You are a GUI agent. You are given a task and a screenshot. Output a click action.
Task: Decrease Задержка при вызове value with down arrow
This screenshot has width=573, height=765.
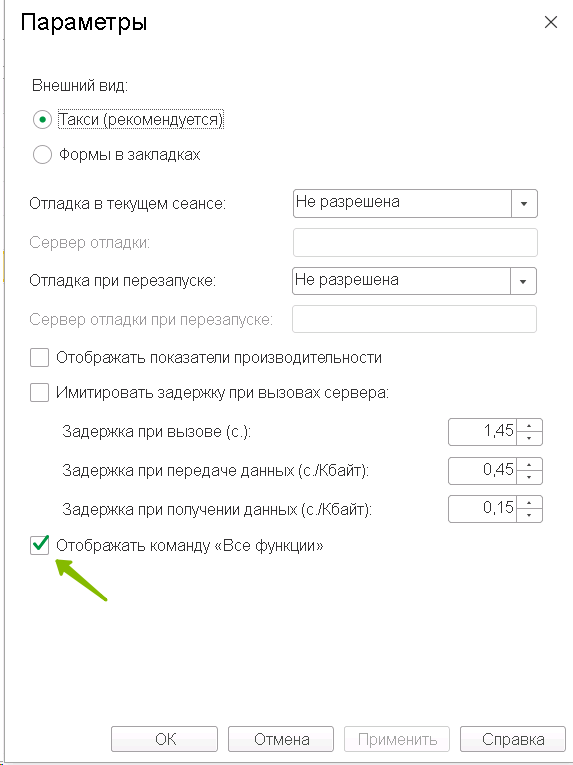[529, 438]
